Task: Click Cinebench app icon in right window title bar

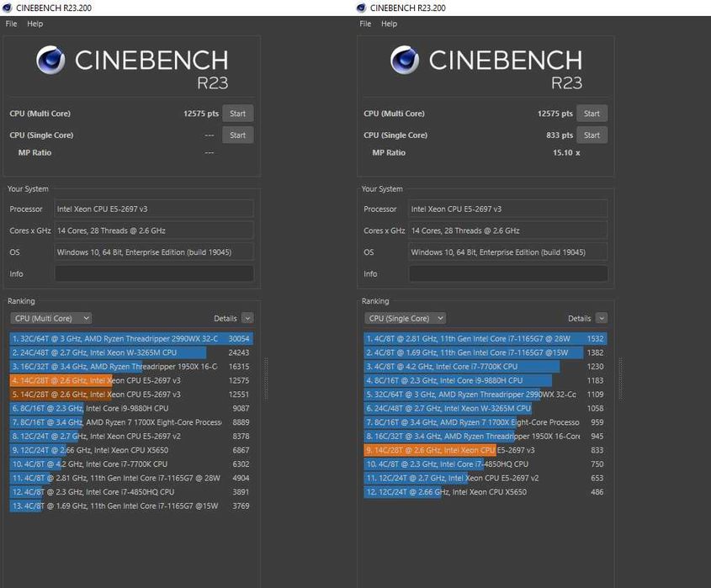Action: 361,8
